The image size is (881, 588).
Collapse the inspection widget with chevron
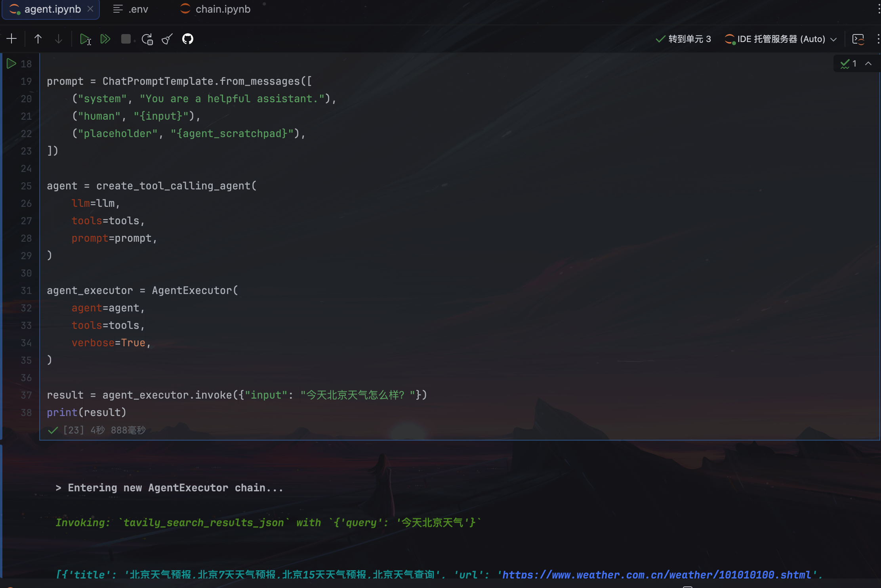click(x=868, y=63)
